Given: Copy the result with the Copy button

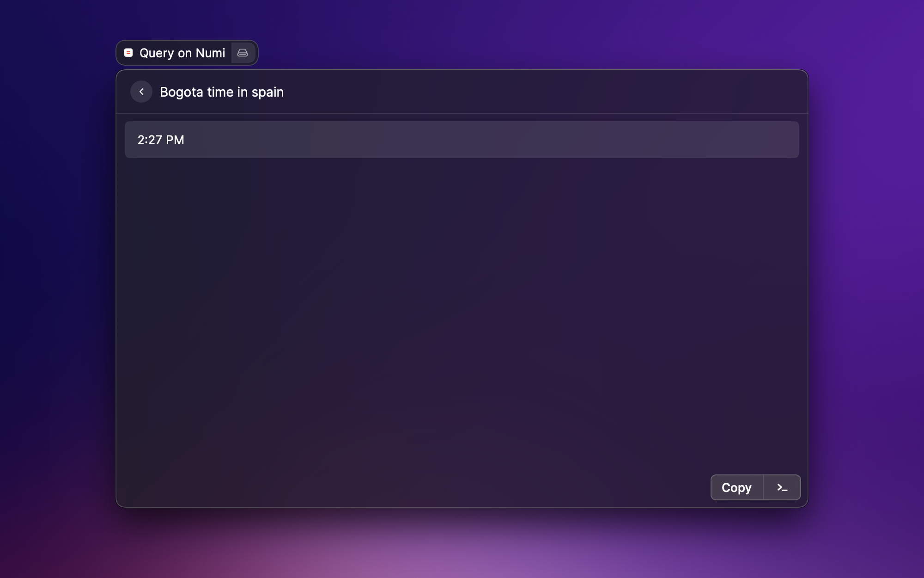Looking at the screenshot, I should pyautogui.click(x=736, y=487).
